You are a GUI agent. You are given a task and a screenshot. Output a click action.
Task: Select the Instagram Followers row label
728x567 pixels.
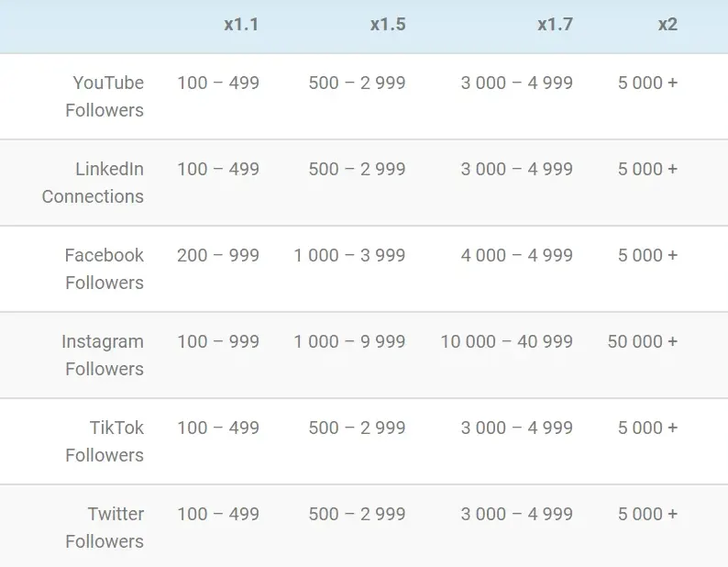[x=103, y=355]
